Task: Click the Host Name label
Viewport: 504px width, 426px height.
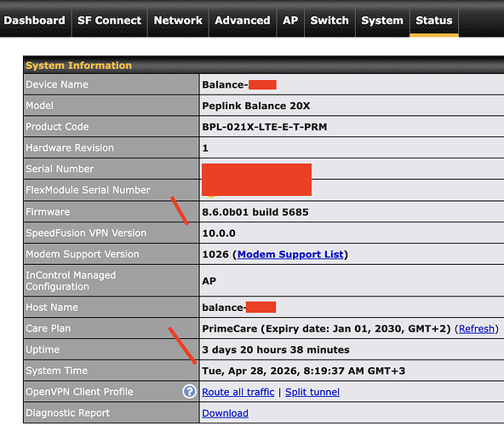Action: pos(52,308)
